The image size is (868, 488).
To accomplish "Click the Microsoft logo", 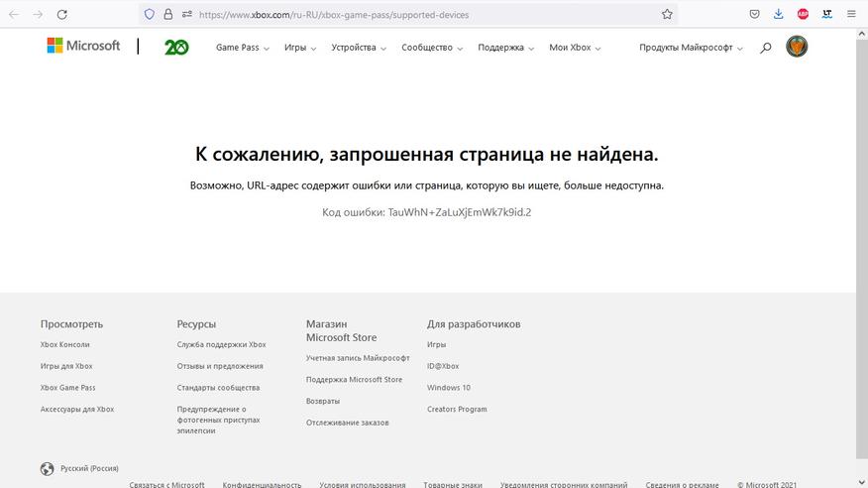I will [83, 47].
